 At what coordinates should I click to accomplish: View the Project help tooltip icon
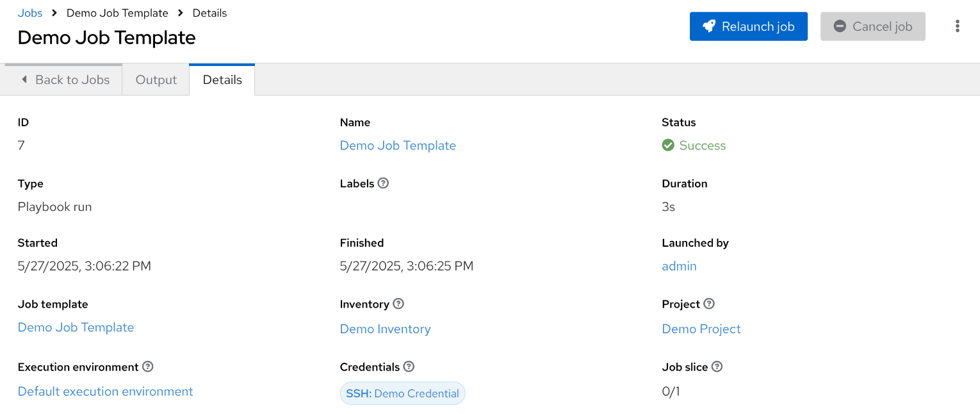coord(710,304)
